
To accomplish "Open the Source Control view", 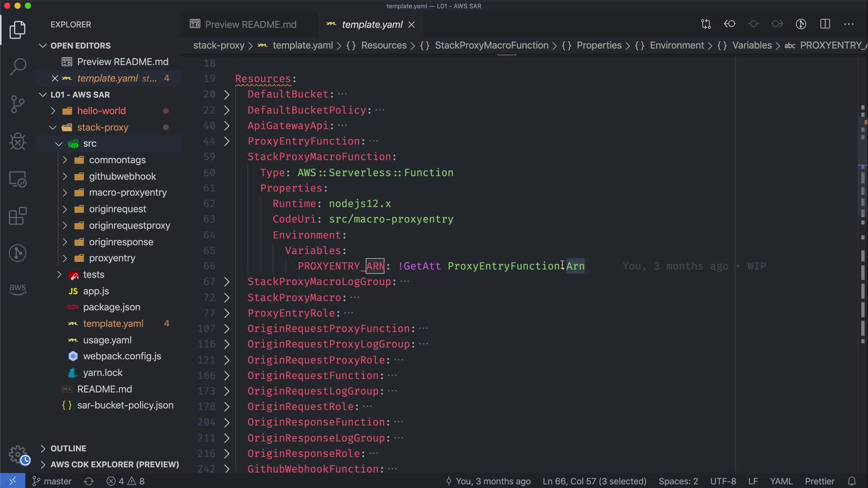I will tap(18, 104).
